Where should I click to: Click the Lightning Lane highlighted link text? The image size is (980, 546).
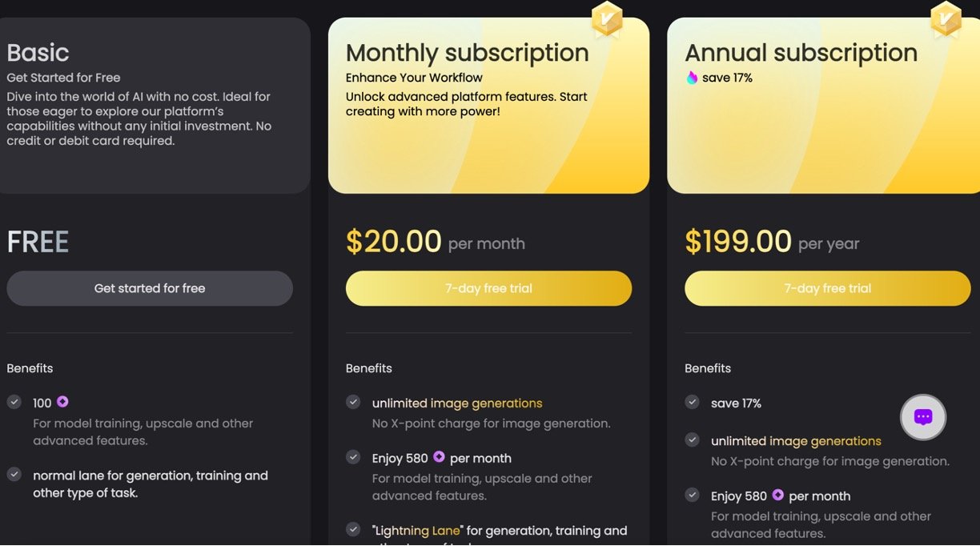tap(416, 531)
